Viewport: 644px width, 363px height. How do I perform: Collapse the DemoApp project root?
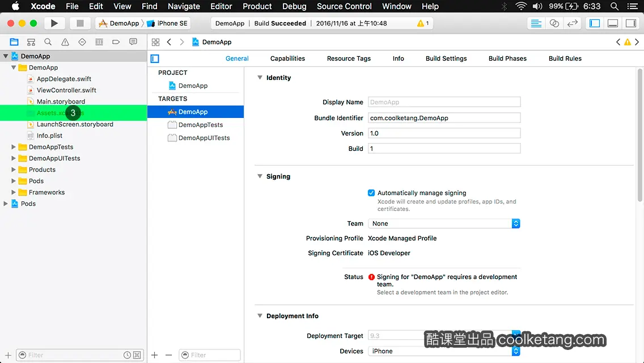[5, 56]
